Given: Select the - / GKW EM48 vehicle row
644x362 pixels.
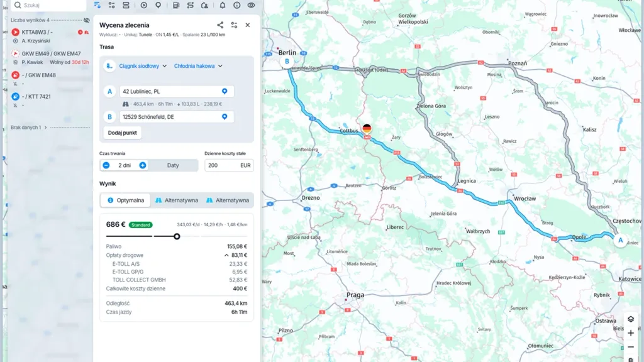Looking at the screenshot, I should [51, 79].
